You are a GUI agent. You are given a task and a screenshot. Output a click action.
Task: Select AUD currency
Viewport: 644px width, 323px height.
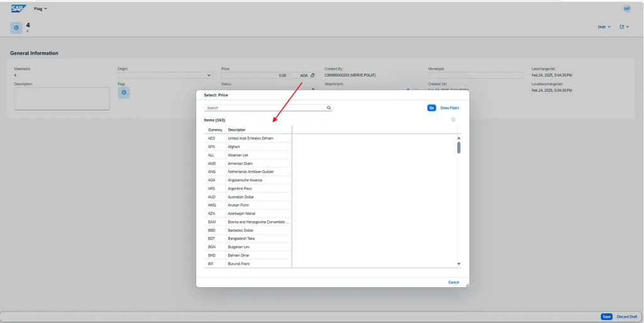point(212,197)
